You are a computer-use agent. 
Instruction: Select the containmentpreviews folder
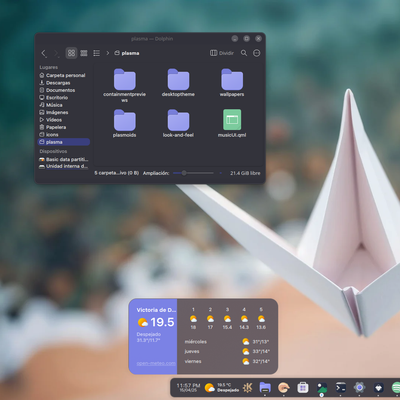coord(125,85)
